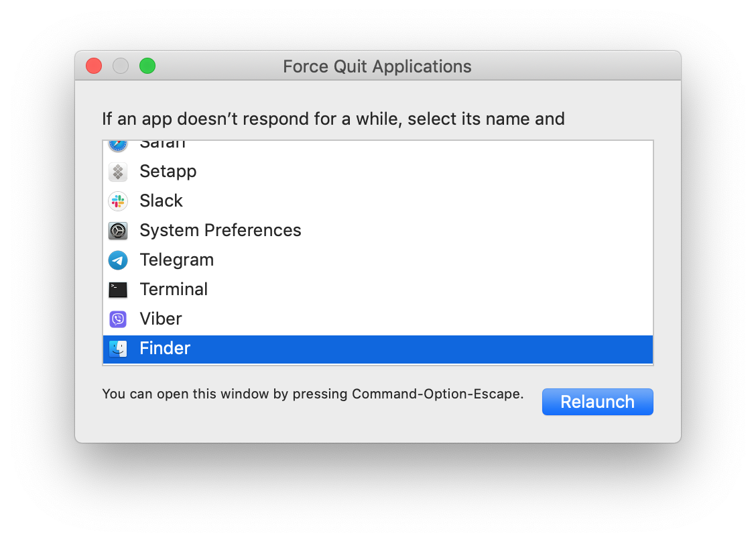Screen dimensions: 756x542
Task: Click the Relaunch button
Action: (597, 402)
